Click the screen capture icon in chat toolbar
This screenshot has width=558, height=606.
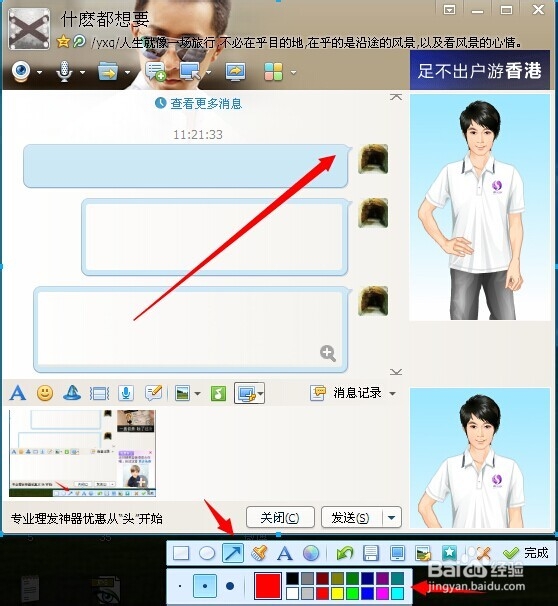pos(246,393)
